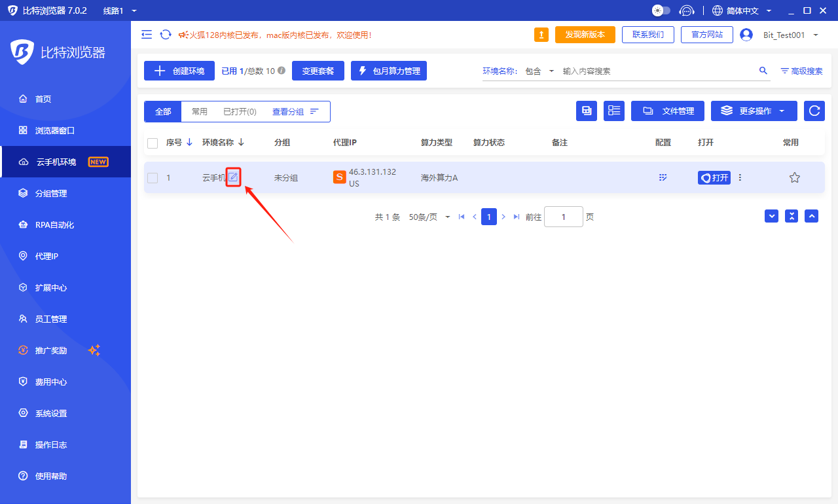Go to the last page icon
The height and width of the screenshot is (504, 838).
pos(517,217)
